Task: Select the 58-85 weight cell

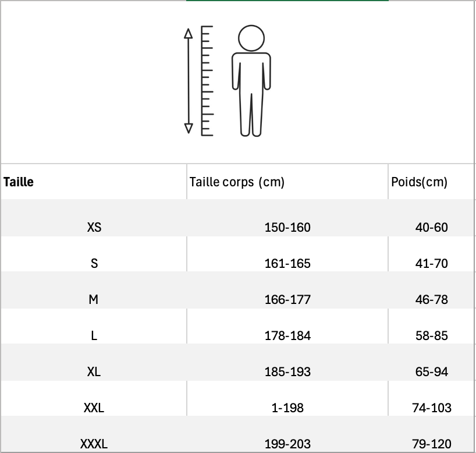Action: 432,335
